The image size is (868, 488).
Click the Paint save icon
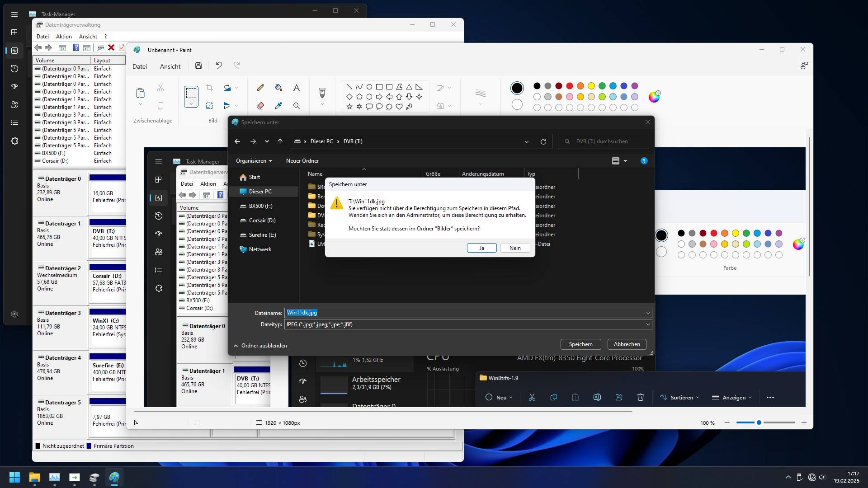(198, 66)
